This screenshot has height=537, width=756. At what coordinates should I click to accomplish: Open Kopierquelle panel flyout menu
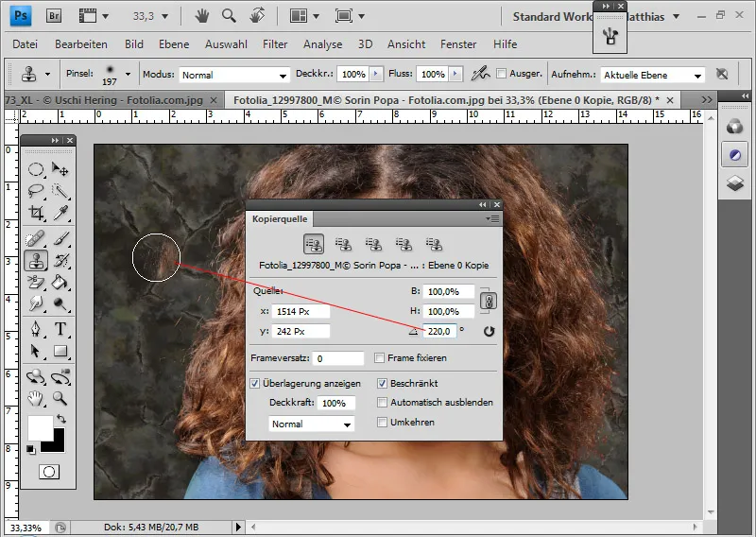tap(492, 219)
